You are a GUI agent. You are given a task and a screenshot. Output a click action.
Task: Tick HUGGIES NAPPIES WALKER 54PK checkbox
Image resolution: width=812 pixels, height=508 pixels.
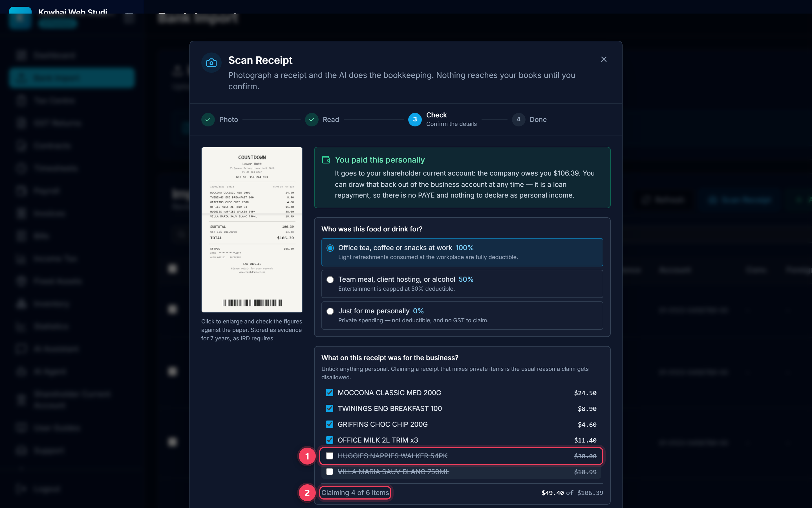[330, 456]
